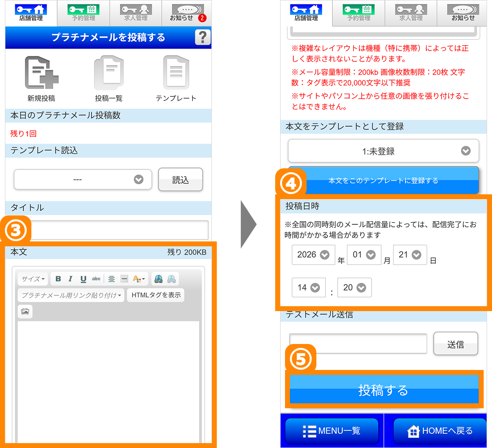492x448 pixels.
Task: Open the 1:未登録 template dropdown
Action: click(383, 151)
